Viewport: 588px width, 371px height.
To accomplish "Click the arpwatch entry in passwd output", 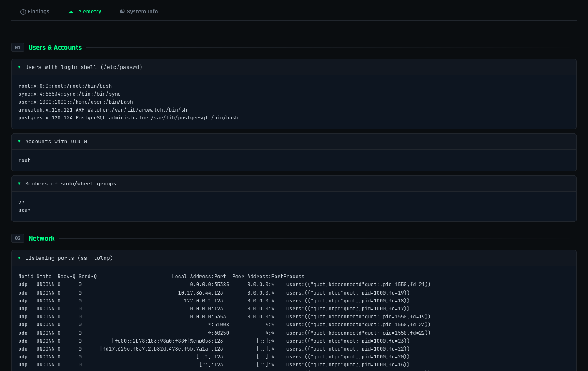I will pos(102,110).
